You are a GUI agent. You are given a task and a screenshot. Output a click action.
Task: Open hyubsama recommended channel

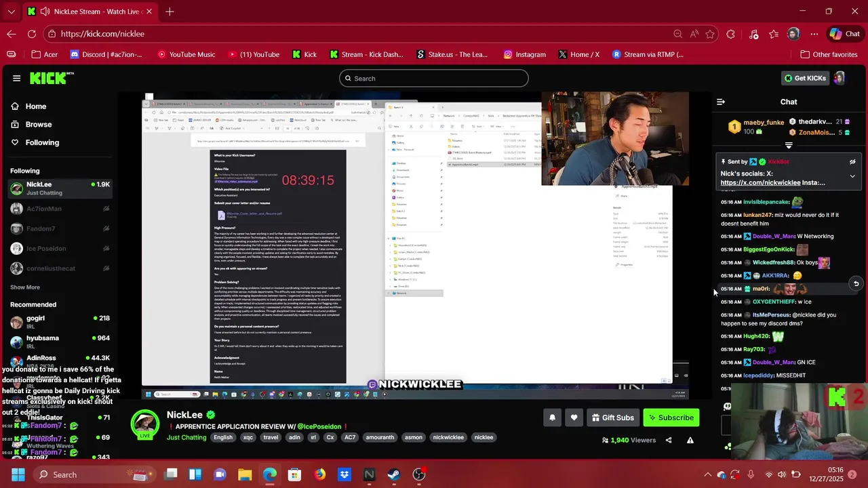[60, 342]
